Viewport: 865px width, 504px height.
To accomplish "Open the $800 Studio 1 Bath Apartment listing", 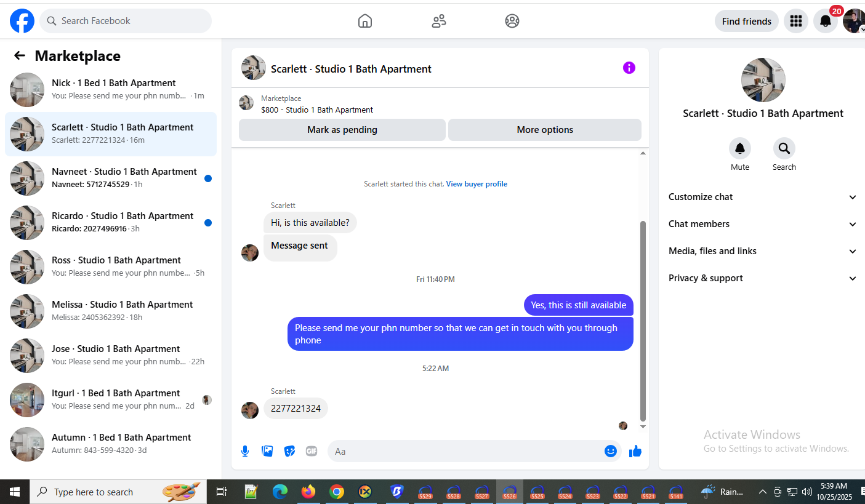I will coord(317,110).
